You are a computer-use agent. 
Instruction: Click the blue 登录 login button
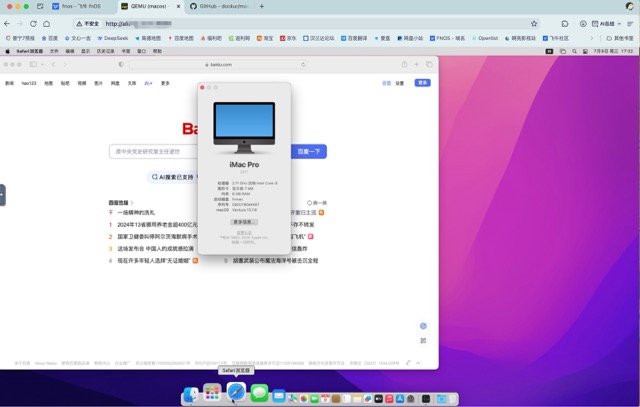pyautogui.click(x=422, y=83)
